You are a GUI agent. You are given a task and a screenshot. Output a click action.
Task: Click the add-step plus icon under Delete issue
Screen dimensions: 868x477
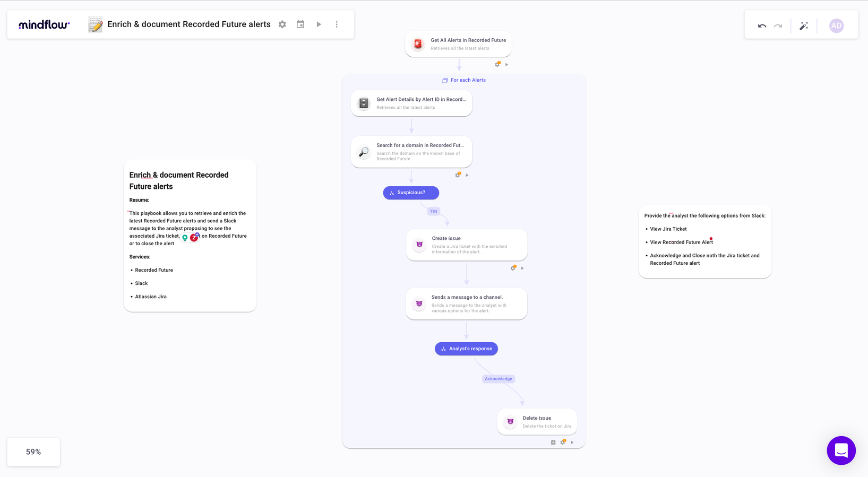click(x=553, y=443)
